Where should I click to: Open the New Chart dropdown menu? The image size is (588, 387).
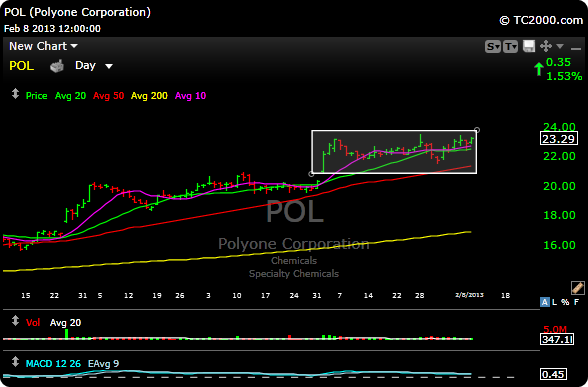click(x=43, y=46)
